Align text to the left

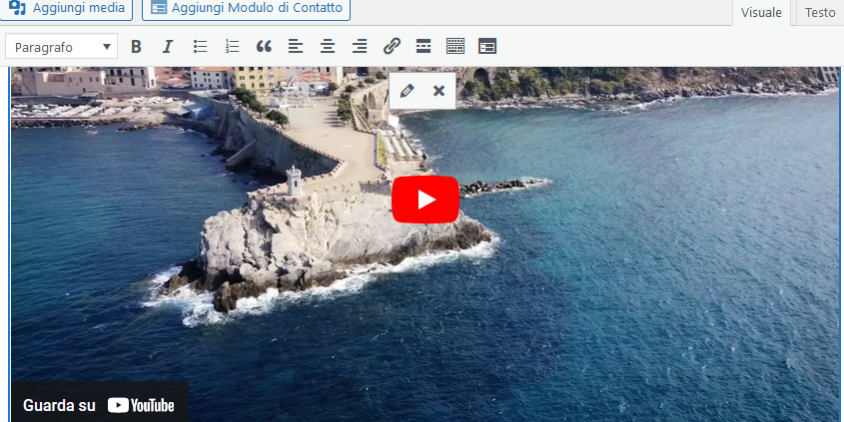pos(296,47)
